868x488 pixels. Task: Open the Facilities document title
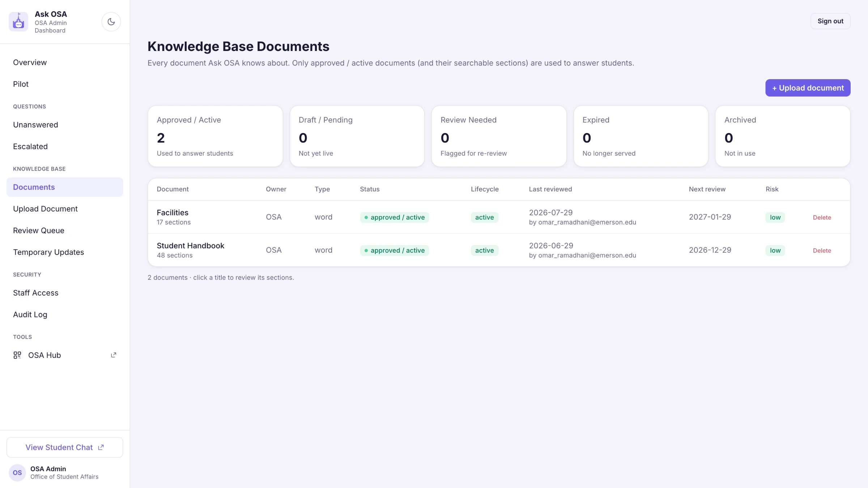click(x=173, y=213)
